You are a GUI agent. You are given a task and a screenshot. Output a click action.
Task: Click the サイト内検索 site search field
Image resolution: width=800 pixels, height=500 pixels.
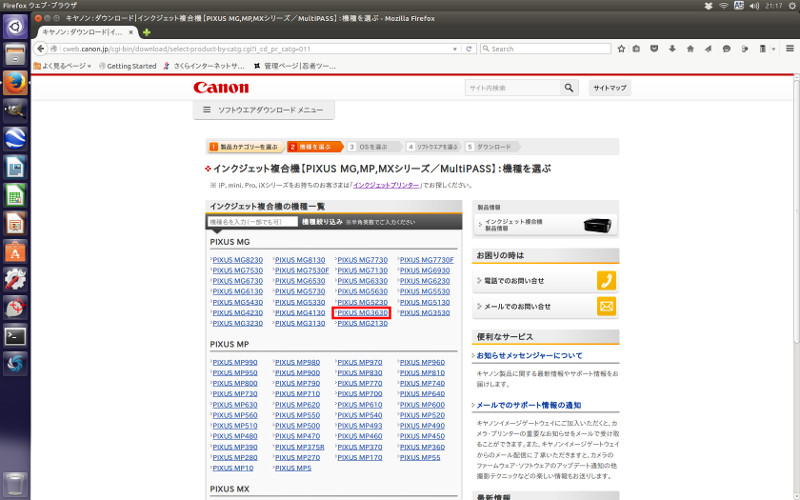click(x=513, y=88)
